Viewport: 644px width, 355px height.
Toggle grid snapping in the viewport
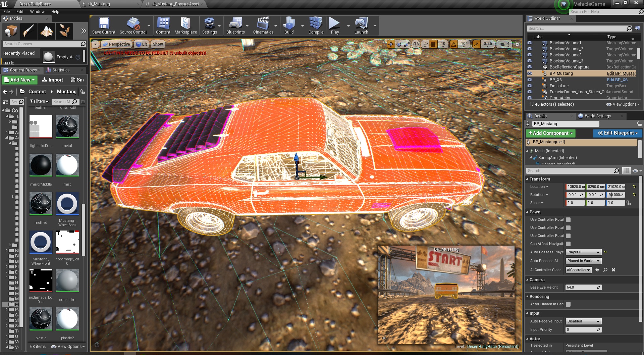tap(433, 44)
